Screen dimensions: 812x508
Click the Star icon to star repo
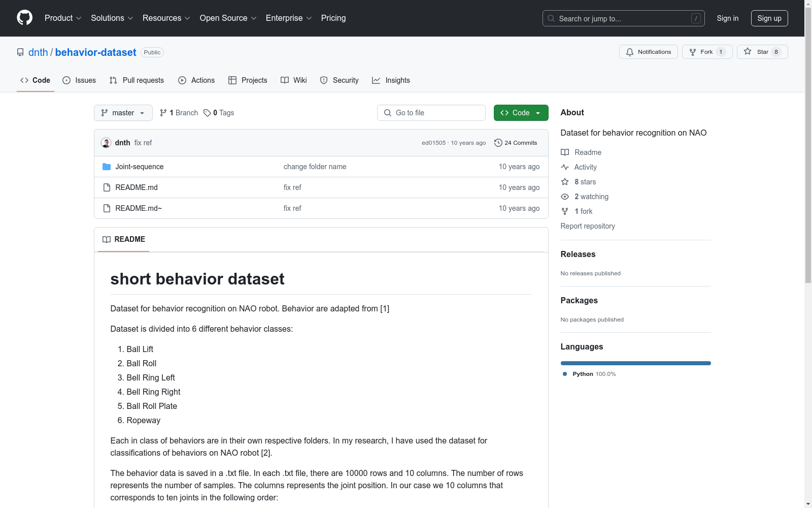[748, 52]
